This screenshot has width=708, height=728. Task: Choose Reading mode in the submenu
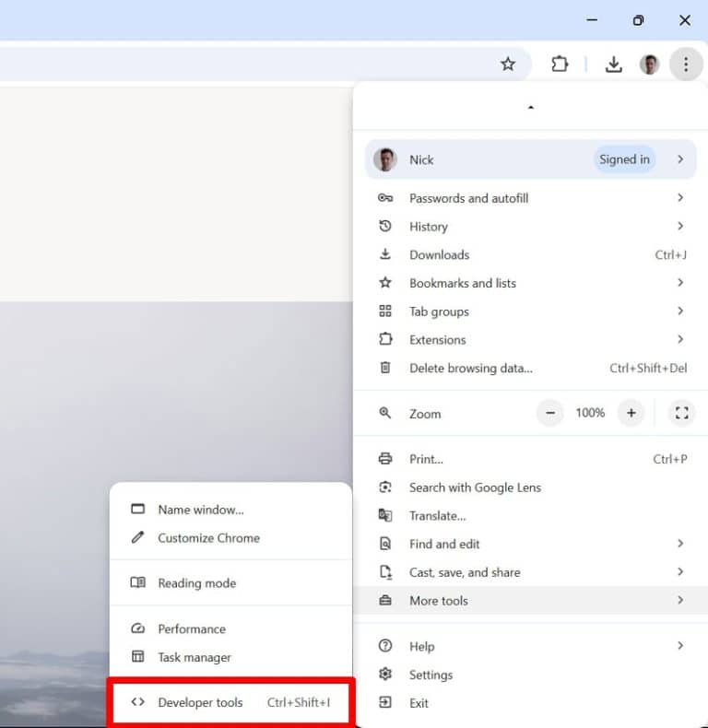[230, 582]
